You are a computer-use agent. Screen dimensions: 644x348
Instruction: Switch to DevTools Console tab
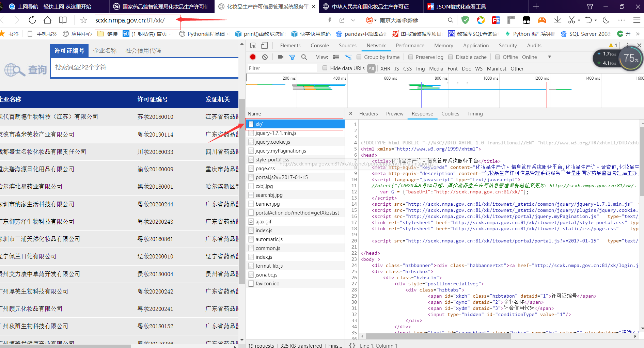pos(320,45)
